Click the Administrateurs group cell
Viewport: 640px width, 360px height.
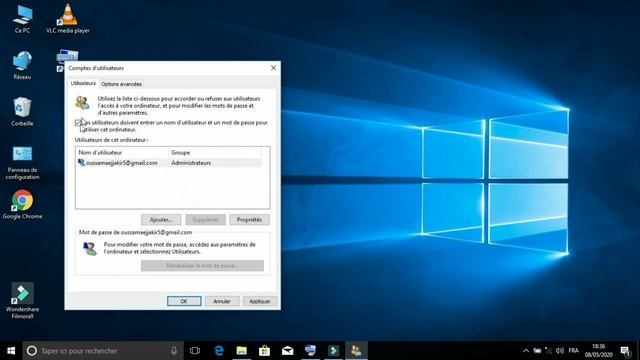pyautogui.click(x=191, y=163)
